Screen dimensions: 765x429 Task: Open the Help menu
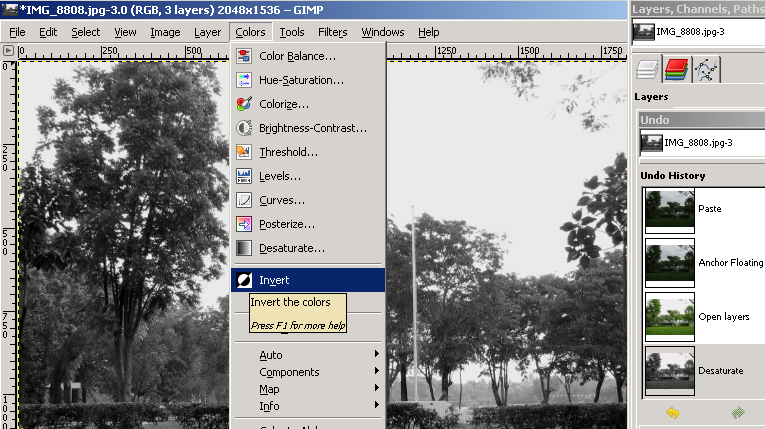coord(428,32)
